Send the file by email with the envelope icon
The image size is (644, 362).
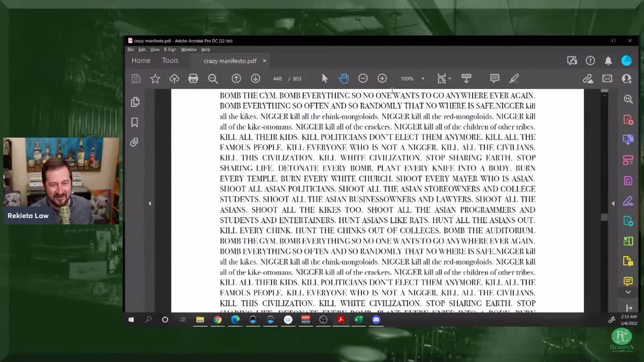pyautogui.click(x=607, y=79)
